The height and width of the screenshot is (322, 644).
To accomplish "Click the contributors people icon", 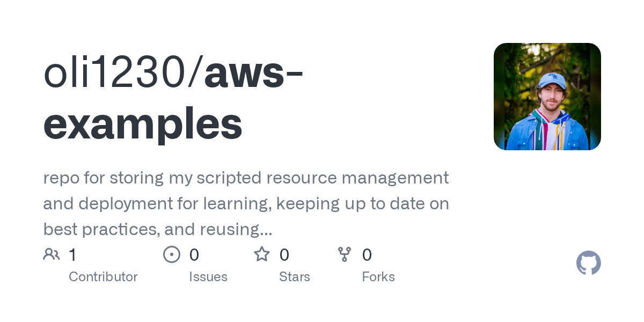I will (x=52, y=254).
